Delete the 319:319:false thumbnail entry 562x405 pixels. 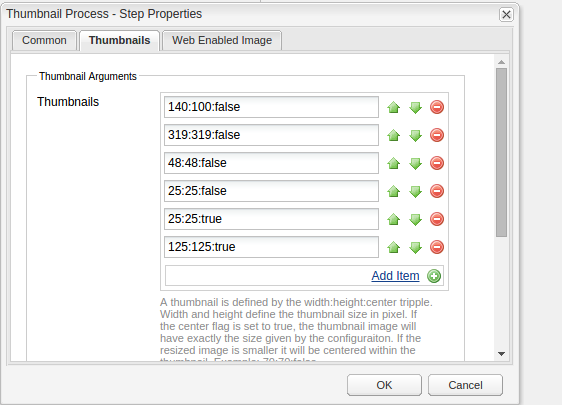(x=437, y=135)
